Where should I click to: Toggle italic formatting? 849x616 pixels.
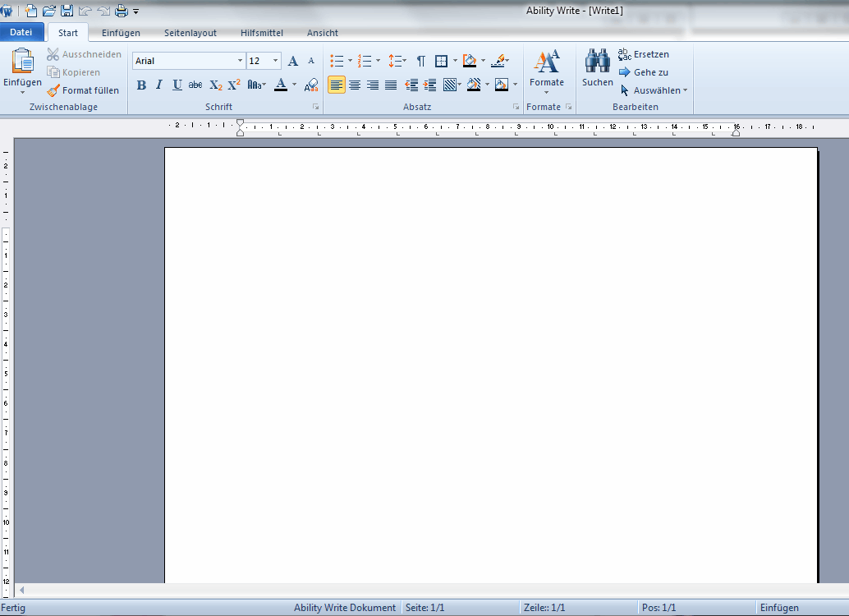[159, 85]
